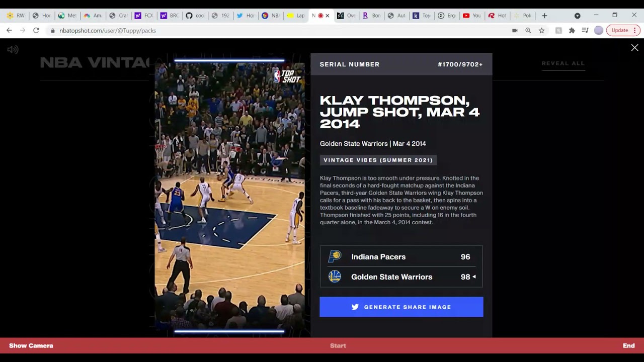Click 'Golden State Warriors | Mar 4 2014' text
Image resolution: width=644 pixels, height=362 pixels.
pos(373,143)
